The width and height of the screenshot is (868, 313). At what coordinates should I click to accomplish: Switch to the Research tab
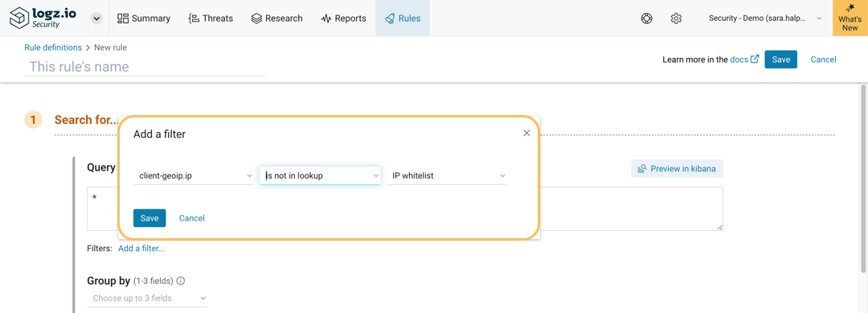(276, 19)
